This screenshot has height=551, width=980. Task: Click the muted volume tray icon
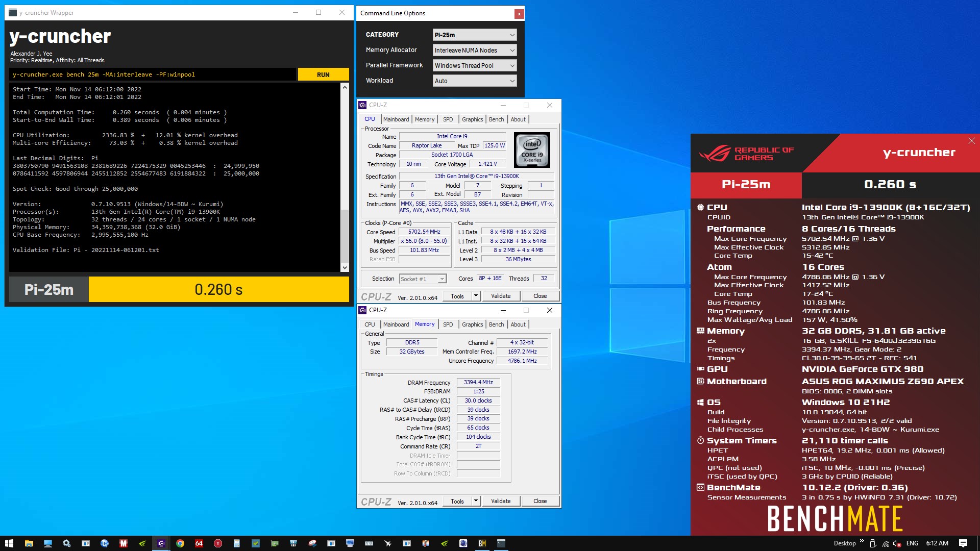coord(897,543)
